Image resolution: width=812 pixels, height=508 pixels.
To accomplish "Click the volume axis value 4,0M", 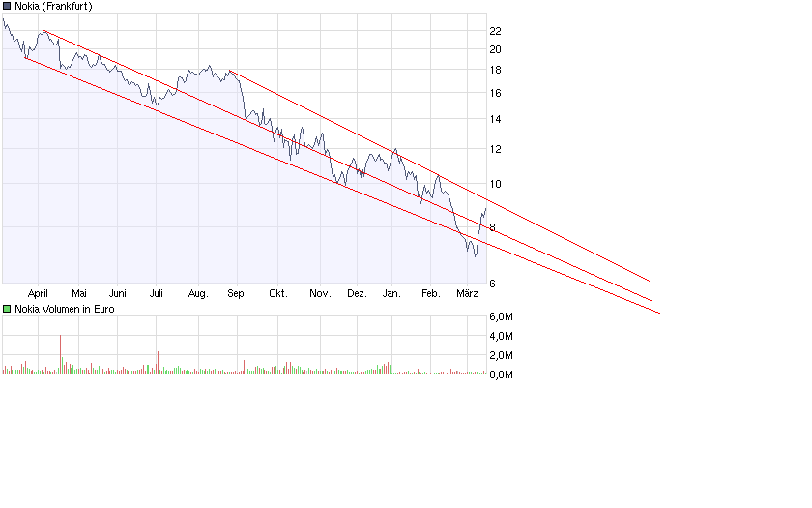I will pos(502,336).
